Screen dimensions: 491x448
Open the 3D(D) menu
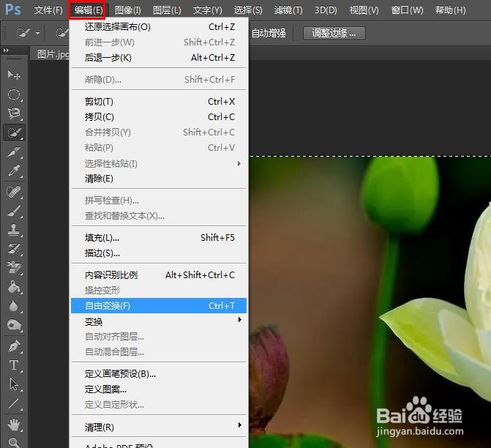pyautogui.click(x=326, y=10)
